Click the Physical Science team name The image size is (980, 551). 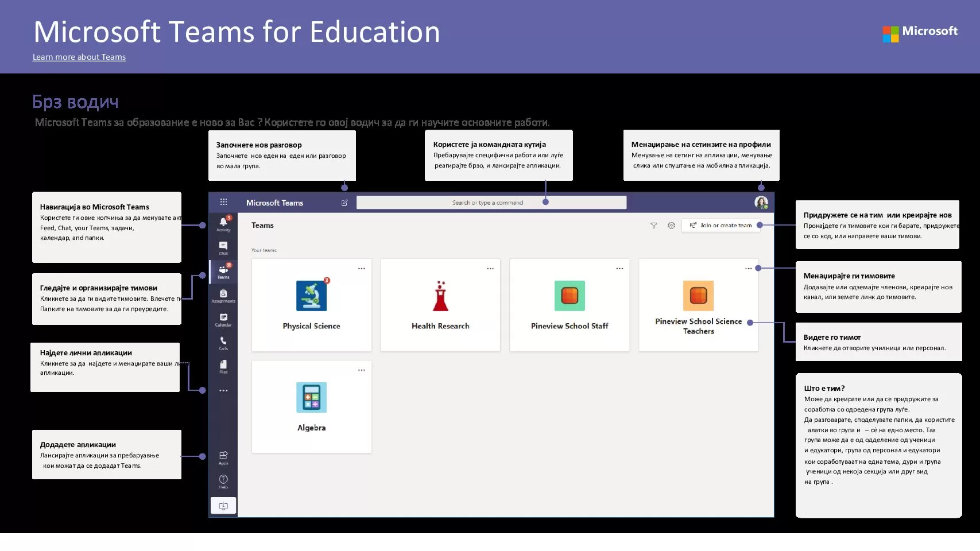pos(312,326)
